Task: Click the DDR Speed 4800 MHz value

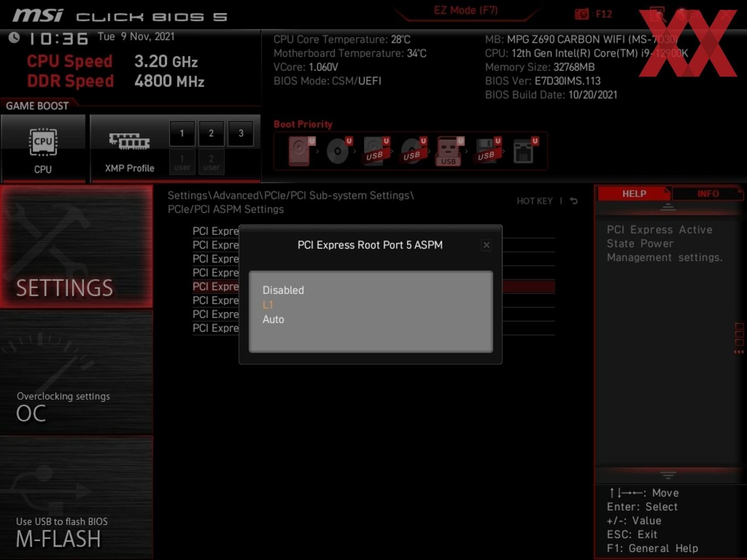Action: (x=169, y=81)
